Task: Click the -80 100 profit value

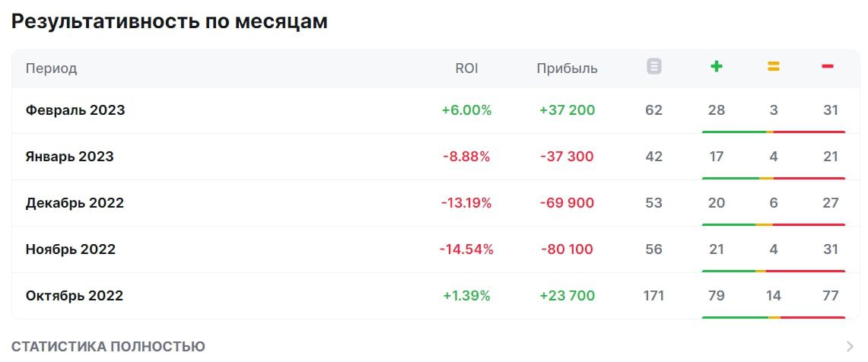Action: coord(567,249)
